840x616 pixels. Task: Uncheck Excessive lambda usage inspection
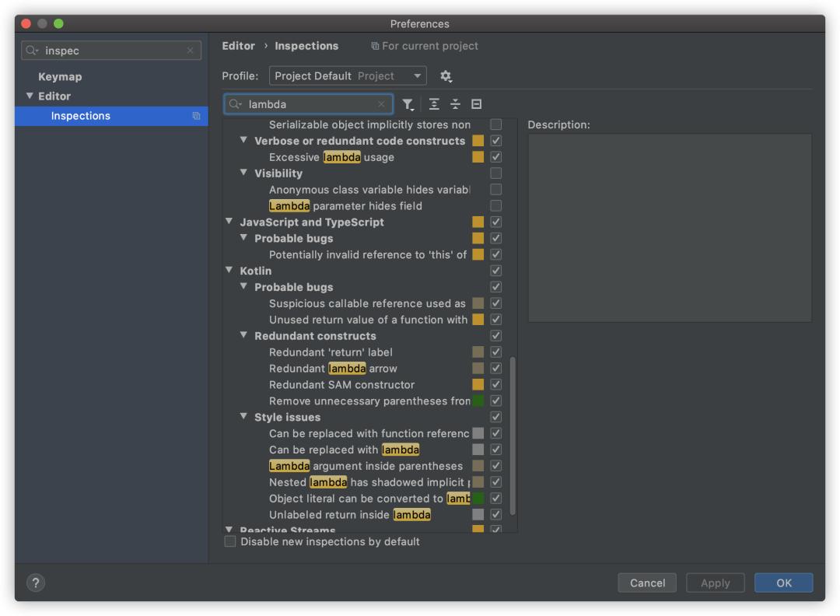(495, 157)
